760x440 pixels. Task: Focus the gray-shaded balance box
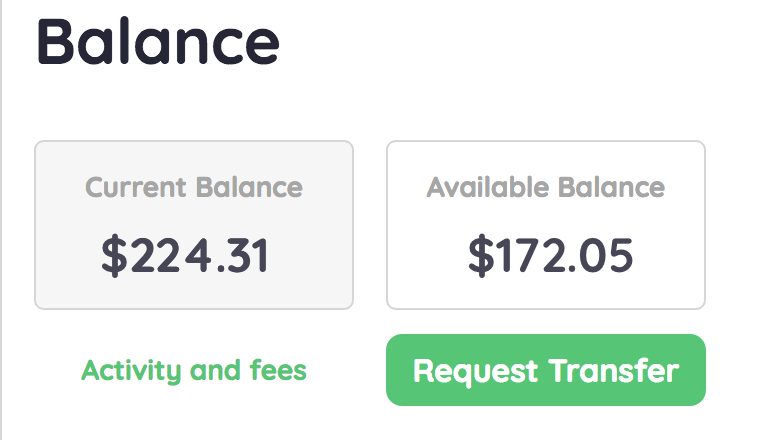point(194,225)
